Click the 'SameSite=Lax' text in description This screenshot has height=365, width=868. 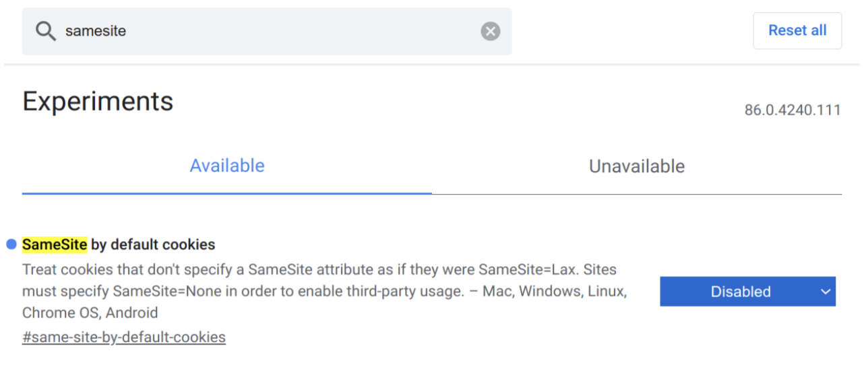tap(526, 270)
